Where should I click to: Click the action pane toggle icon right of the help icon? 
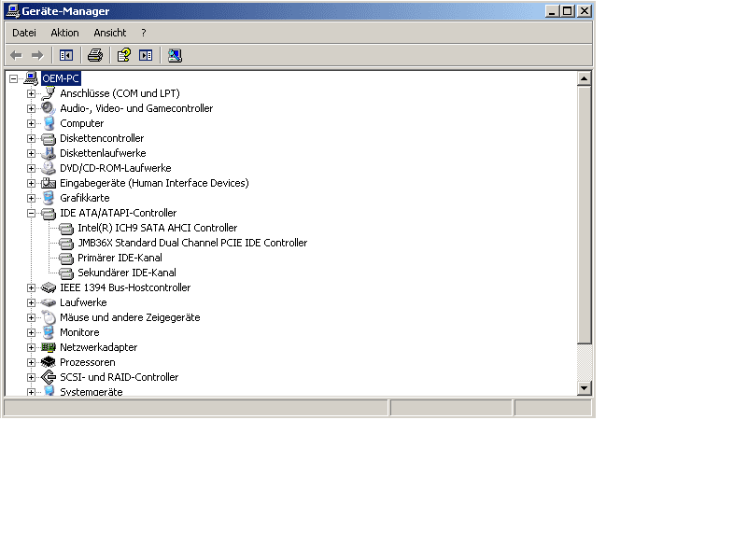[x=146, y=56]
